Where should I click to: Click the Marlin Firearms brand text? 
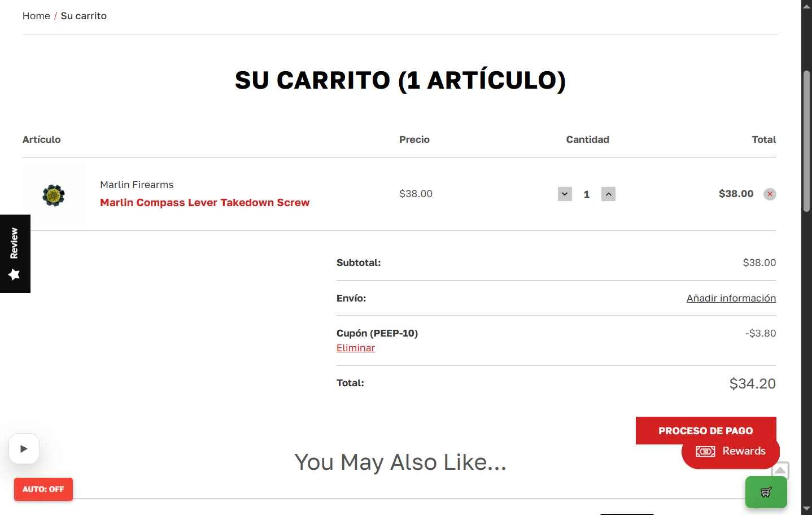(137, 185)
